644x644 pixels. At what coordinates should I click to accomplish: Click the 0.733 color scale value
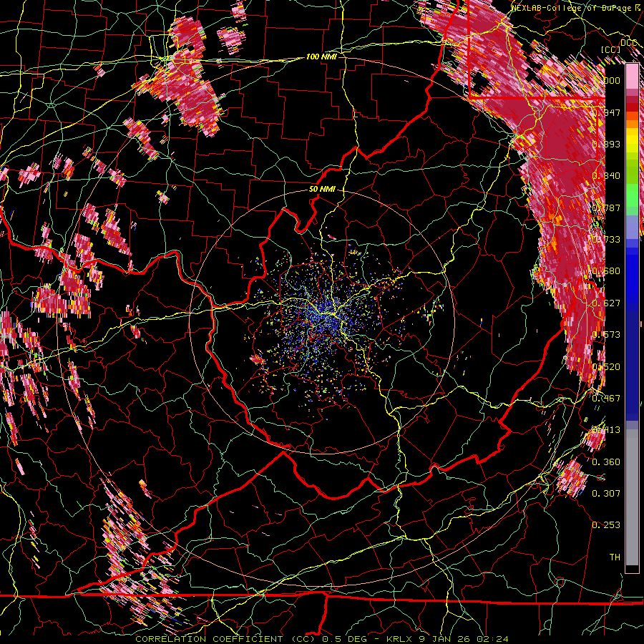pyautogui.click(x=606, y=240)
